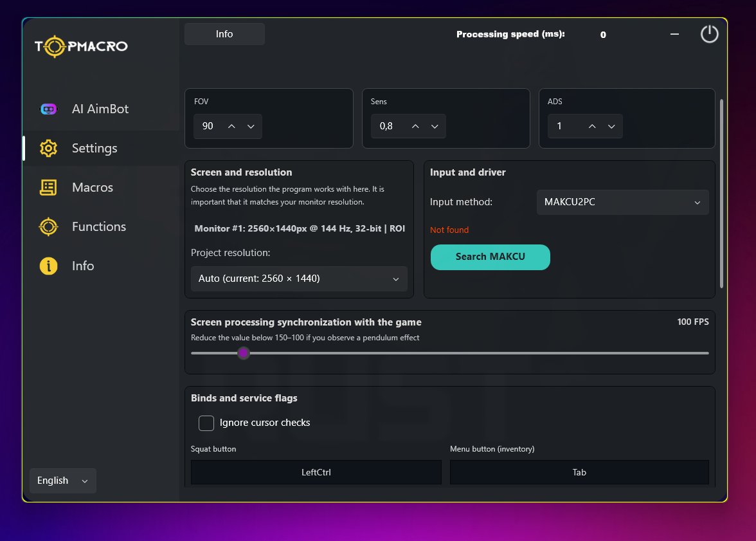Increase the Sens value

point(415,127)
